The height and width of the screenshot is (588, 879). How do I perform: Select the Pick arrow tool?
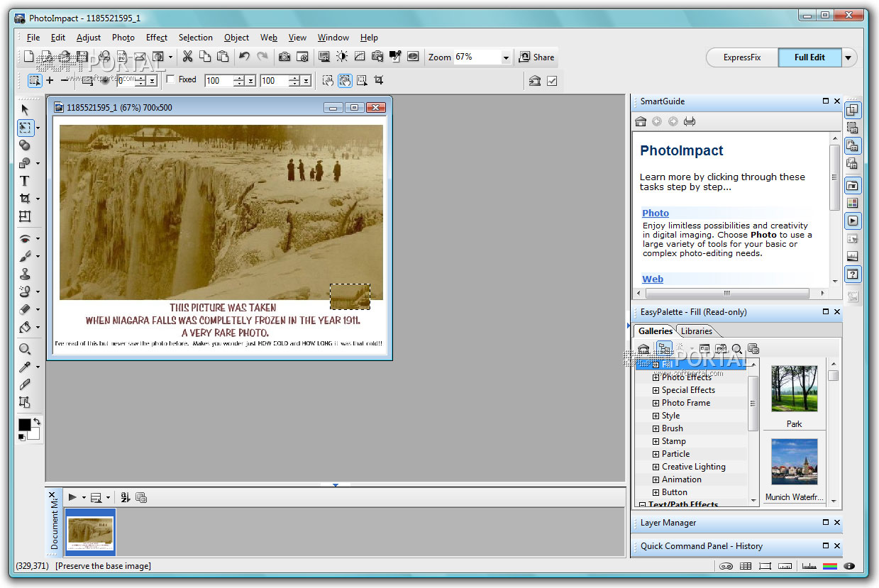[25, 110]
